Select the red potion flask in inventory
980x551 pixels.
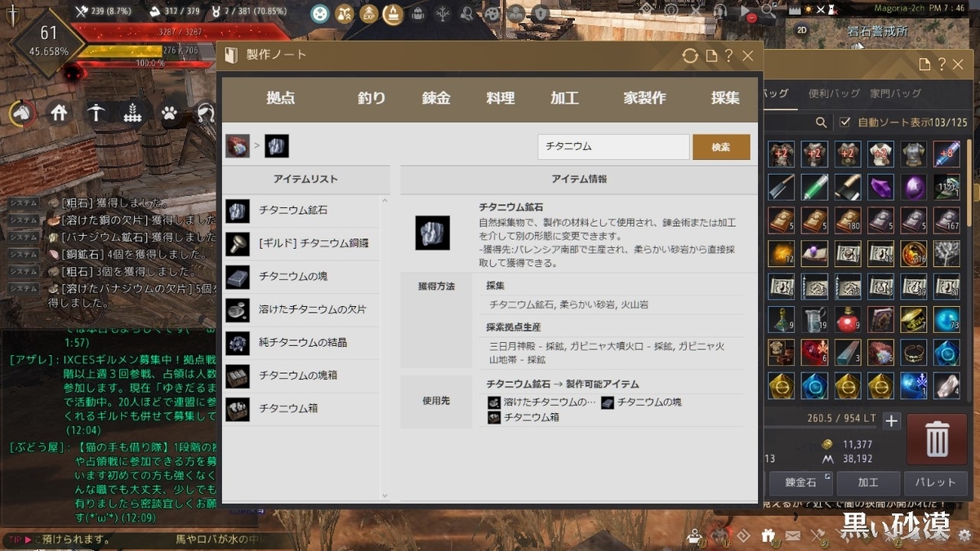848,320
